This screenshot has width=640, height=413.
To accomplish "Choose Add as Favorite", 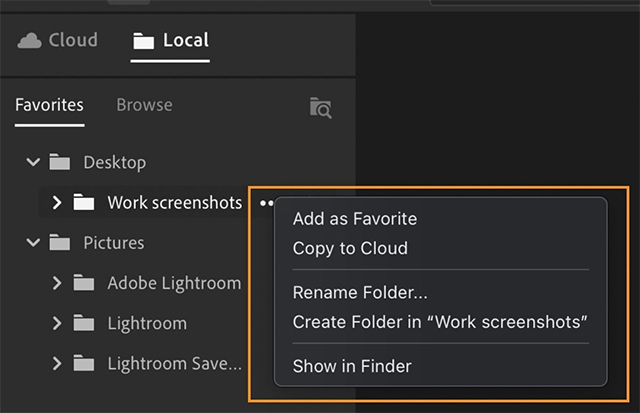I will (355, 219).
